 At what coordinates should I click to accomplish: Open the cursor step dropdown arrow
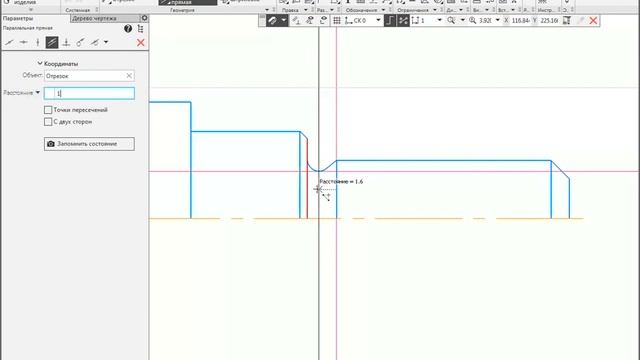point(439,20)
